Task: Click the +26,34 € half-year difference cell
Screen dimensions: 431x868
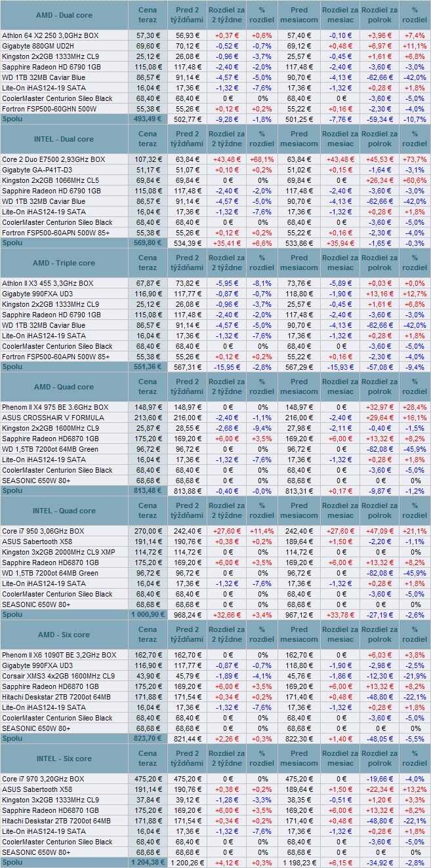Action: click(379, 180)
